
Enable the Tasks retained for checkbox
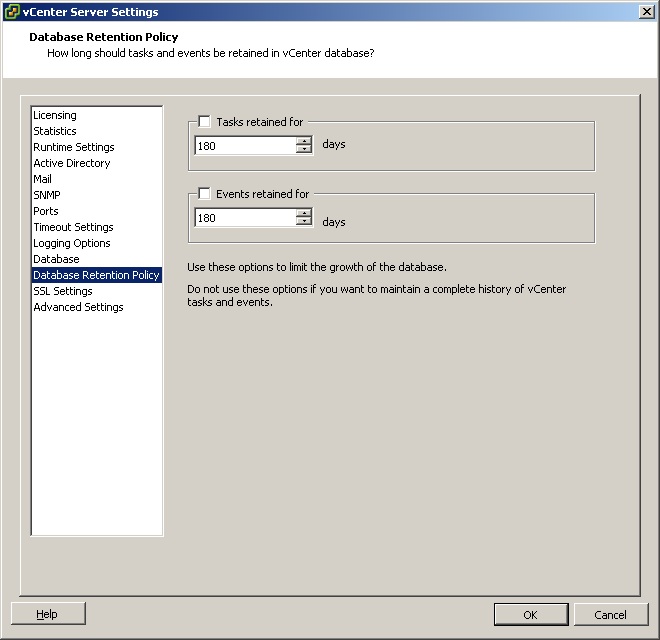204,122
